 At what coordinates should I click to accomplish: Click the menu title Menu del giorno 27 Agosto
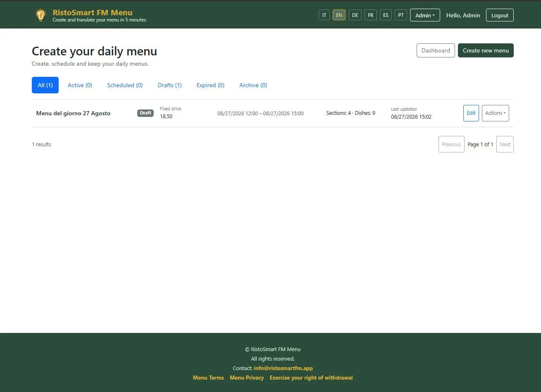point(73,113)
